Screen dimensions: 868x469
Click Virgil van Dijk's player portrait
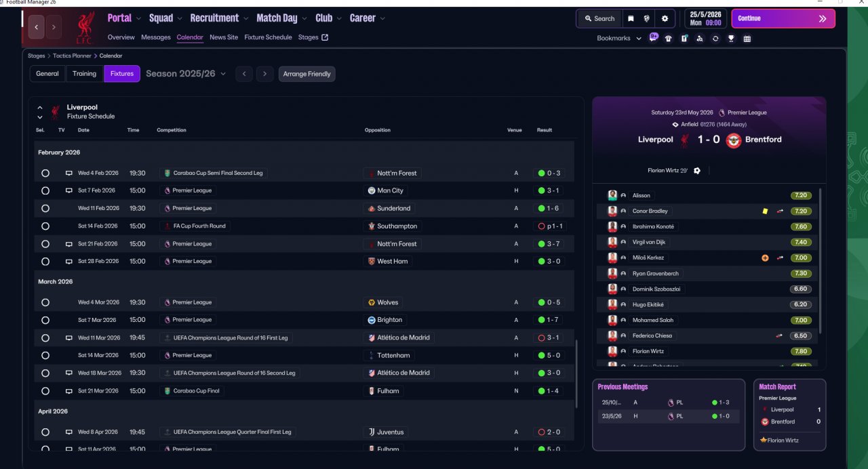(612, 242)
